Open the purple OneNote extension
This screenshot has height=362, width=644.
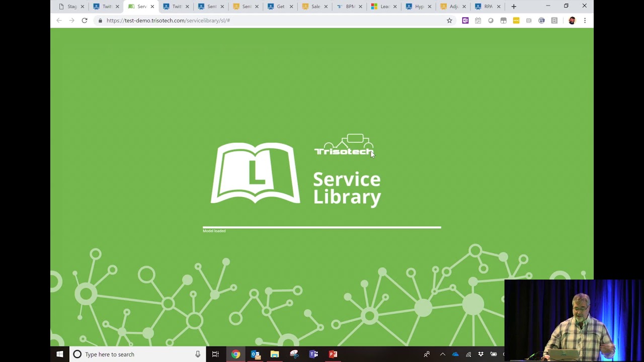[465, 21]
